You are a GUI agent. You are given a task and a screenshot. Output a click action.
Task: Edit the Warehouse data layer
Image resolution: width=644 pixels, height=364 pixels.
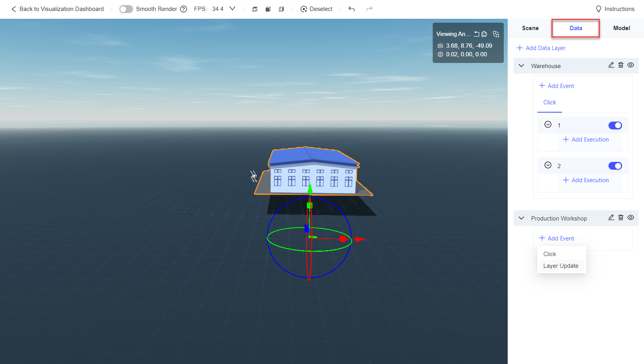coord(611,65)
